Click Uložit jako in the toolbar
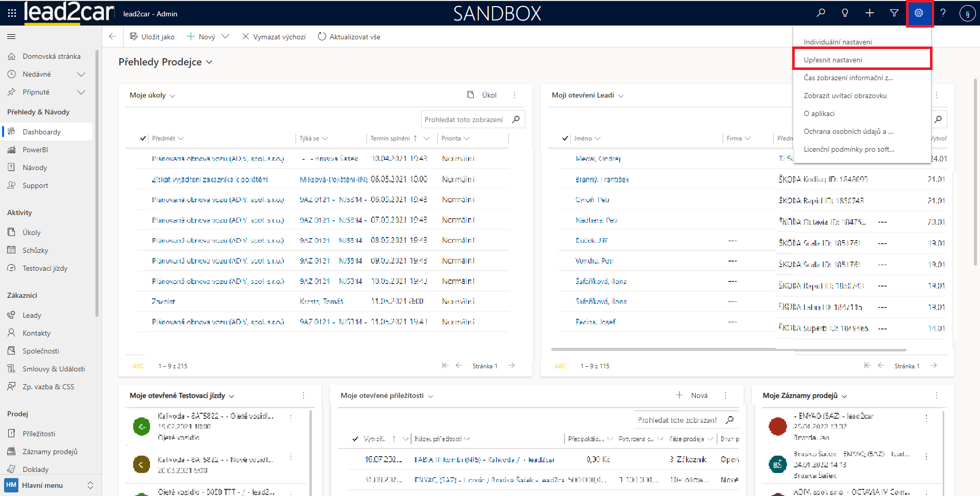 (x=152, y=37)
